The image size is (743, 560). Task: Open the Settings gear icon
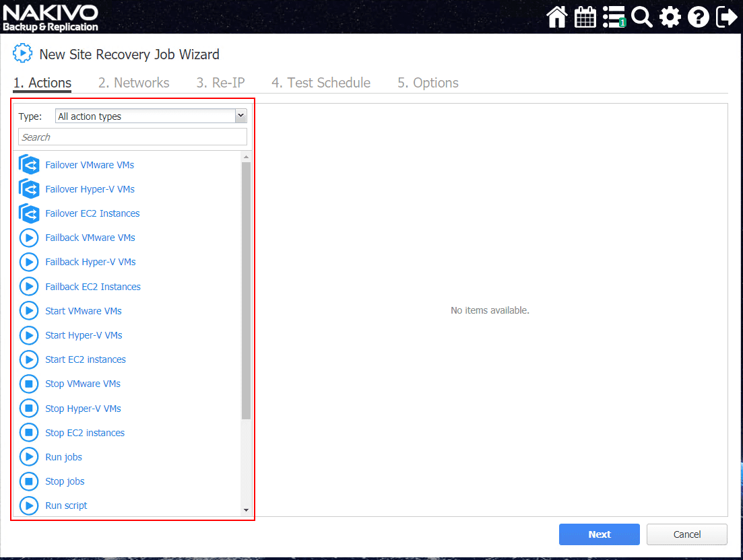click(x=670, y=17)
